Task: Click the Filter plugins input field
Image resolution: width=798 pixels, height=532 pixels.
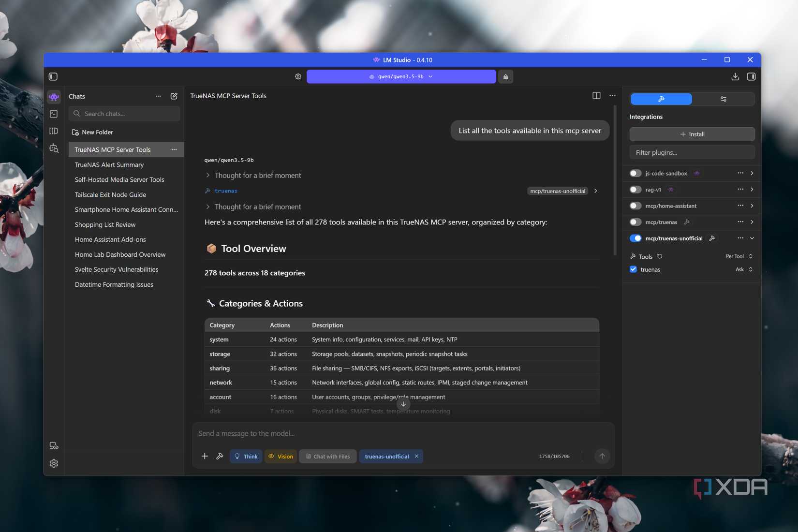Action: pyautogui.click(x=692, y=152)
